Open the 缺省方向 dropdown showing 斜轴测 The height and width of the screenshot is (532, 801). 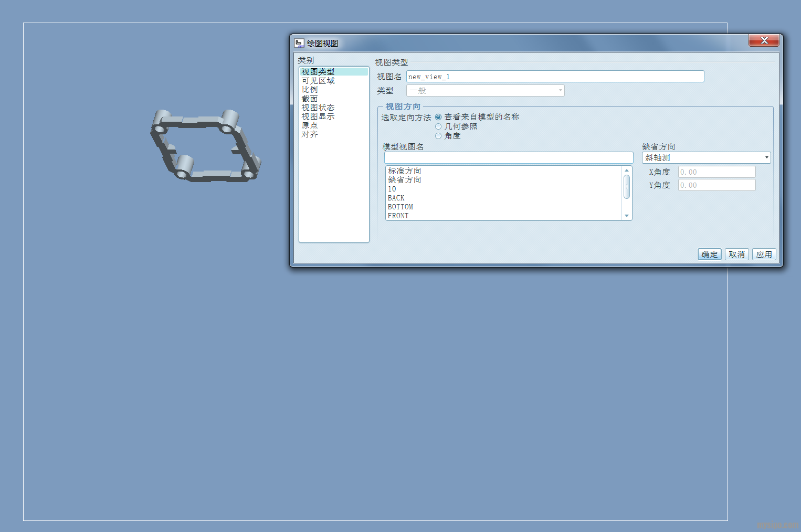[706, 157]
